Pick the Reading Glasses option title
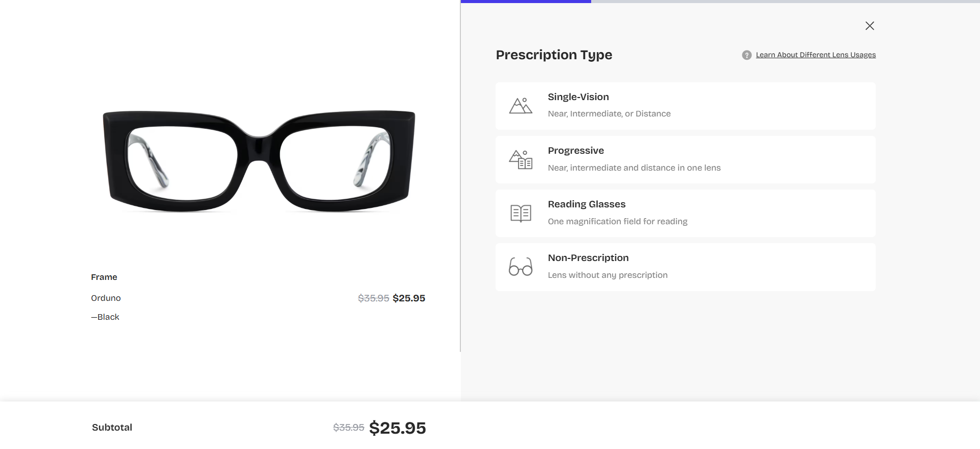980x449 pixels. [586, 204]
